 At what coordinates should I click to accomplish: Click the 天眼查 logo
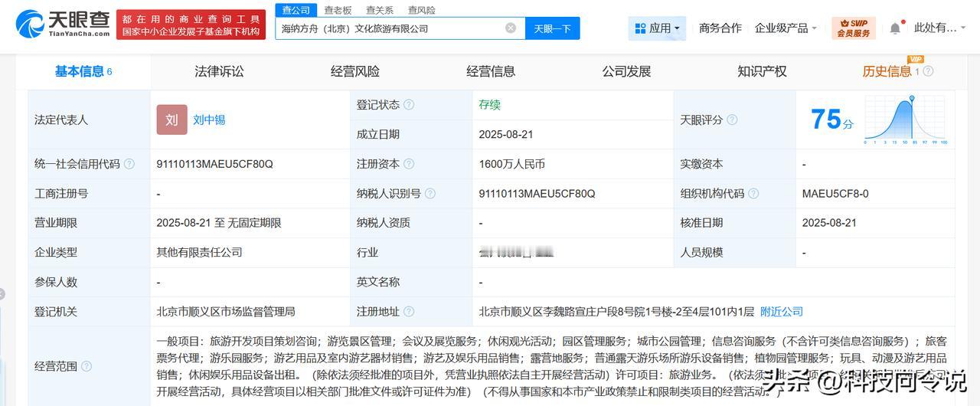tap(63, 24)
